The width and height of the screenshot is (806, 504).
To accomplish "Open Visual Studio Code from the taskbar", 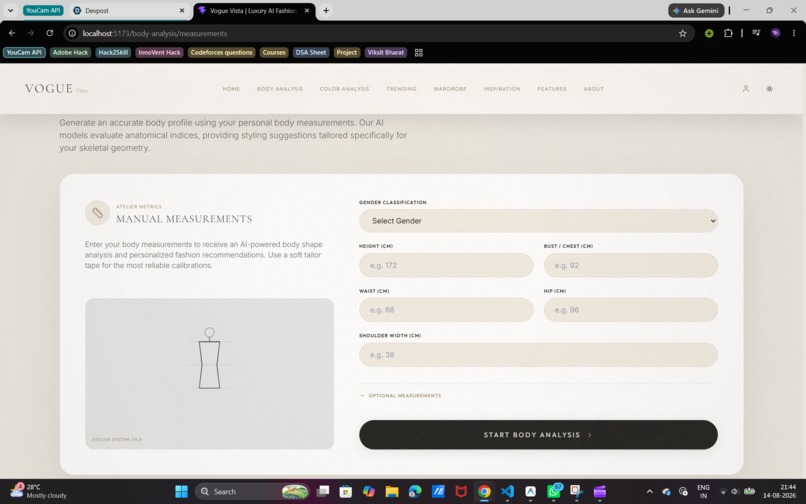I will coord(507,492).
